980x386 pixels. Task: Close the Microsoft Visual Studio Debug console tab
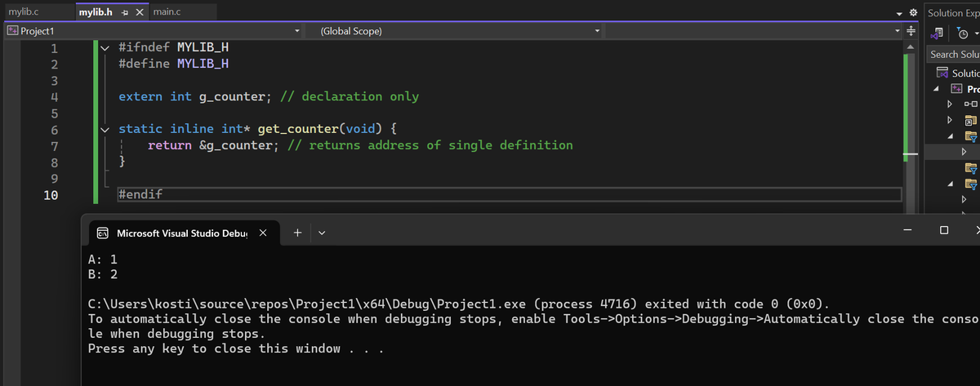263,233
